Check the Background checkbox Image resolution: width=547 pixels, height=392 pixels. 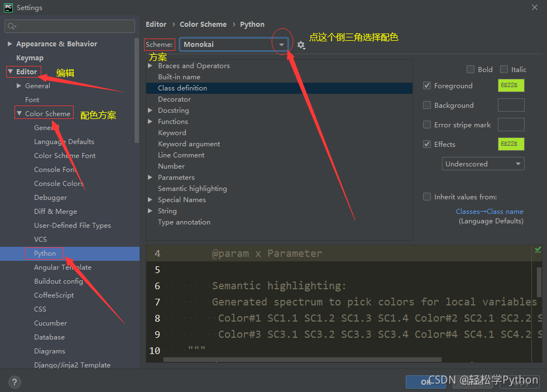pyautogui.click(x=427, y=105)
